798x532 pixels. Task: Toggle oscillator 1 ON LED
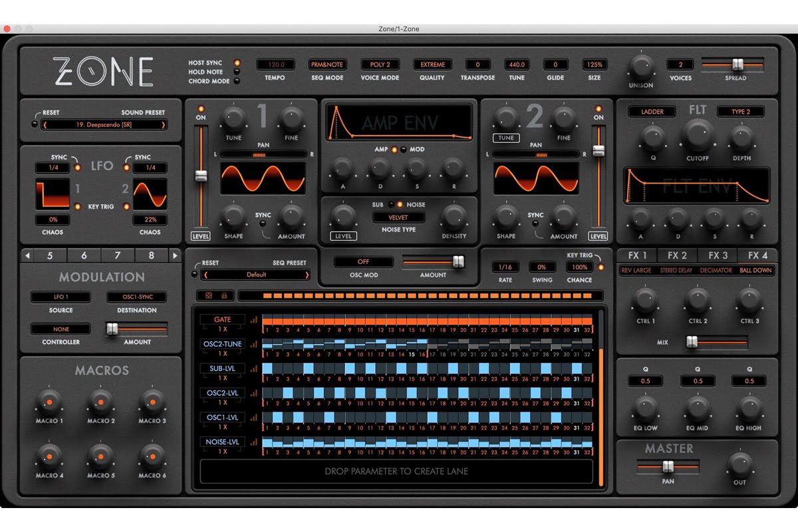tap(201, 108)
